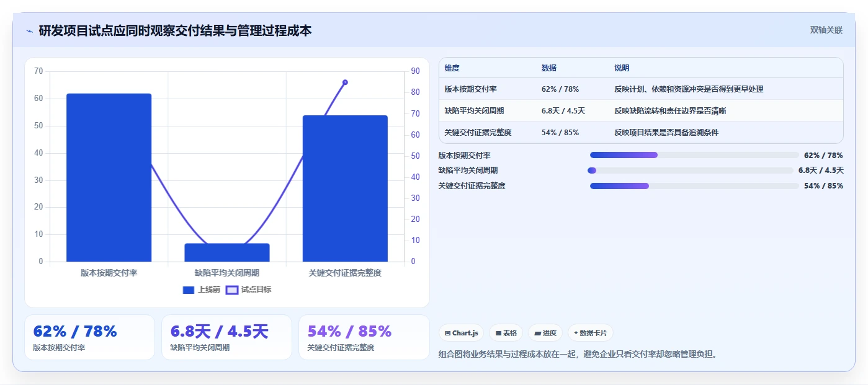Click the 关键交付证据完整度 label in the progress list
Image resolution: width=868 pixels, height=385 pixels.
coord(472,186)
